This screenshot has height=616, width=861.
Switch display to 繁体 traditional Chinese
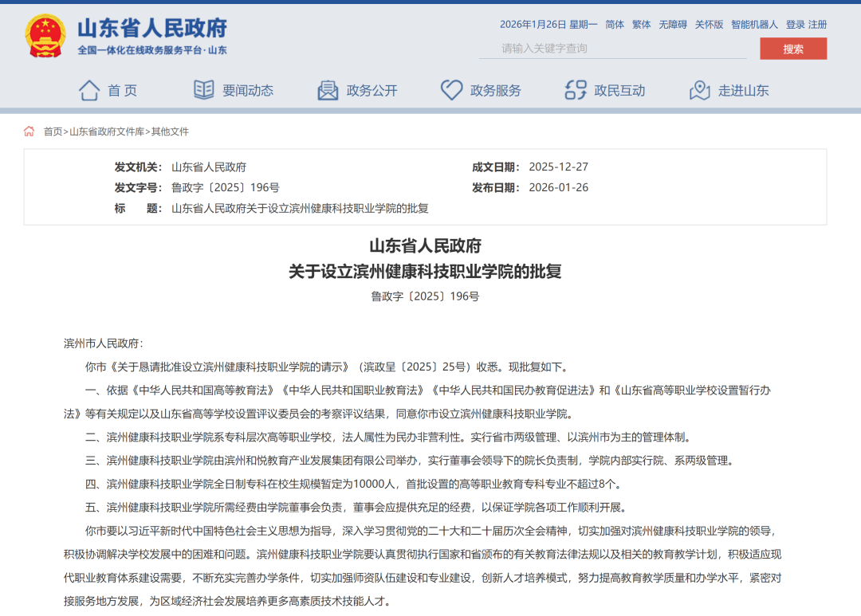641,25
